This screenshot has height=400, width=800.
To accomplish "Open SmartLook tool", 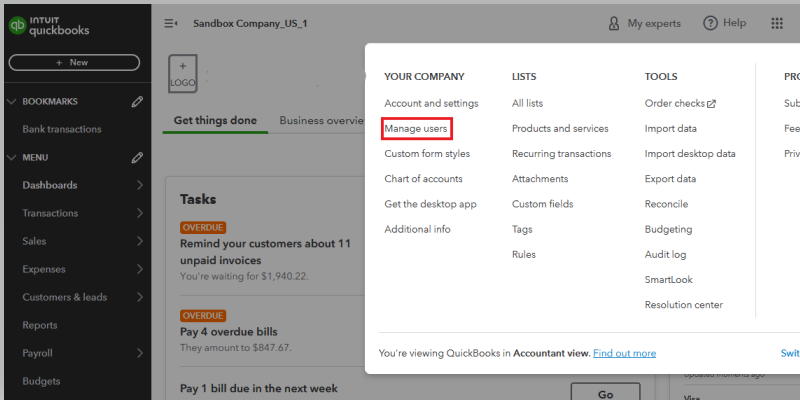I will point(669,280).
